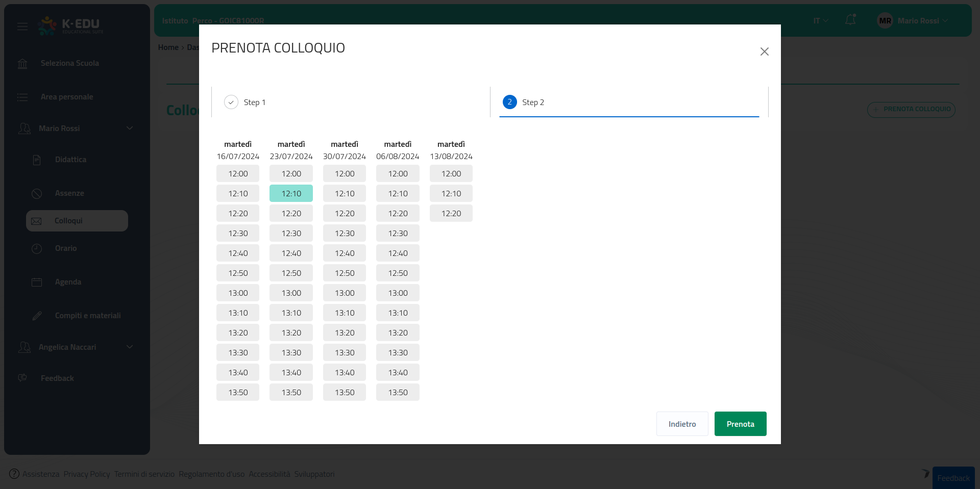Click the Assenze sidebar icon
This screenshot has width=980, height=489.
[x=37, y=194]
